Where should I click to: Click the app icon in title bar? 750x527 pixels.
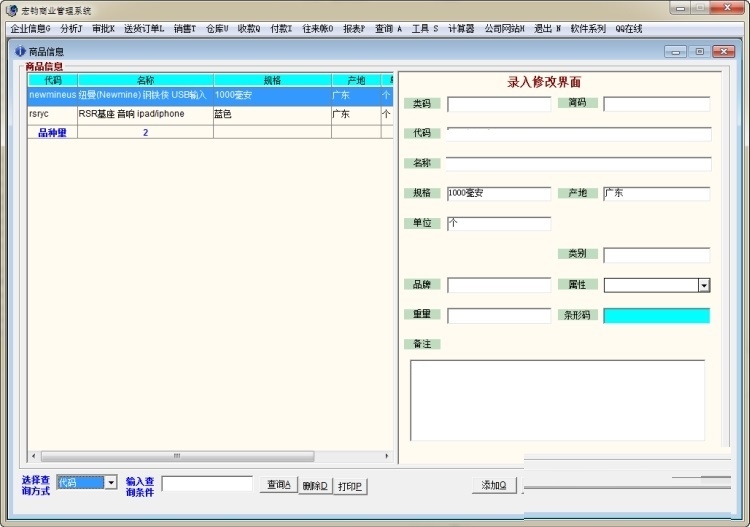11,9
